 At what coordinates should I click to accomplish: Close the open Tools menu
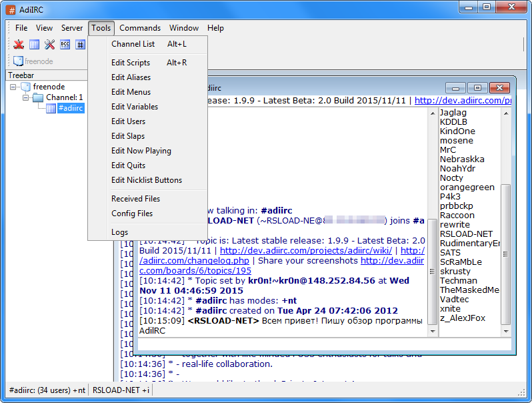tap(101, 28)
